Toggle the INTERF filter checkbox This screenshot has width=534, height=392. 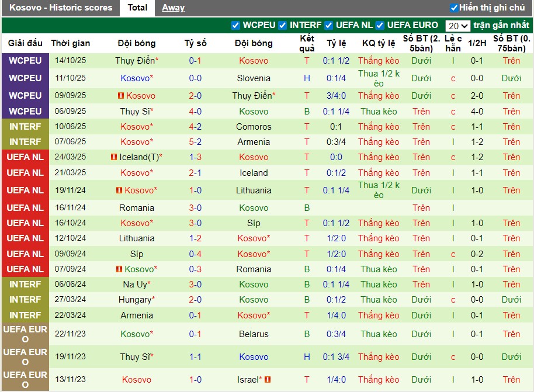[283, 25]
